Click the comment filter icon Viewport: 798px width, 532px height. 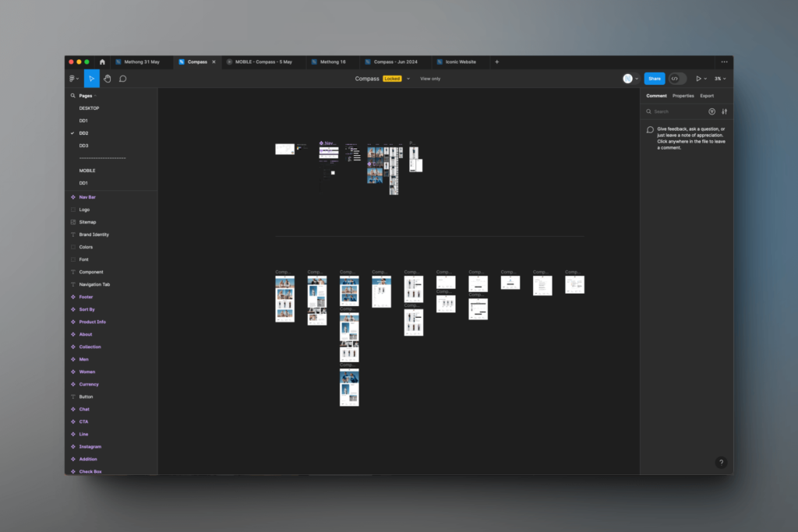[x=711, y=111]
